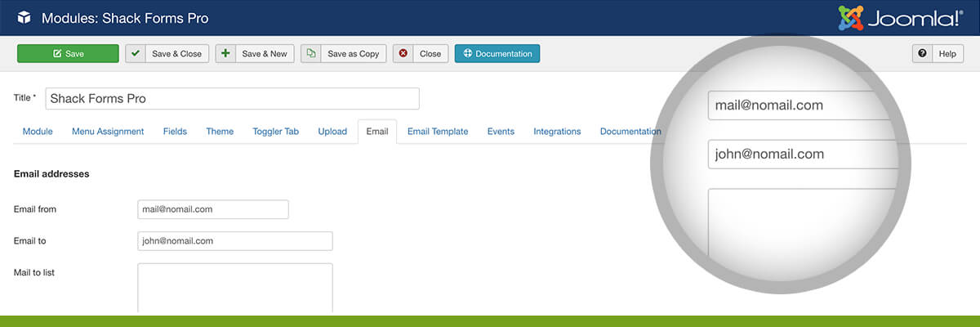The height and width of the screenshot is (327, 980).
Task: Click the question mark Help icon
Action: click(922, 54)
